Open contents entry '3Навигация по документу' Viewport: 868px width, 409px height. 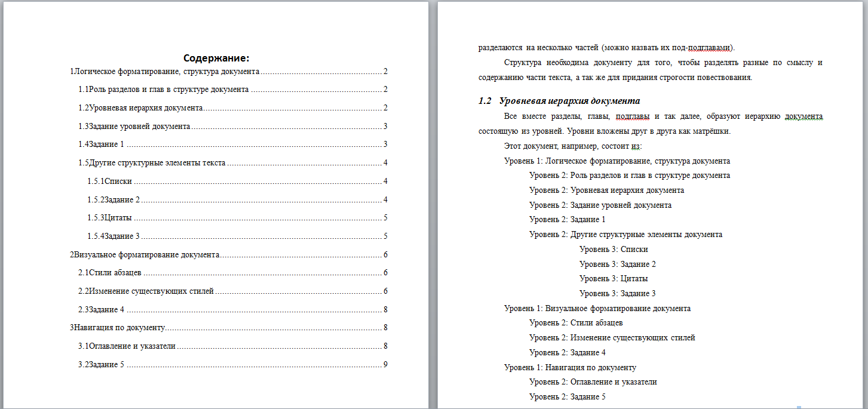coord(230,328)
